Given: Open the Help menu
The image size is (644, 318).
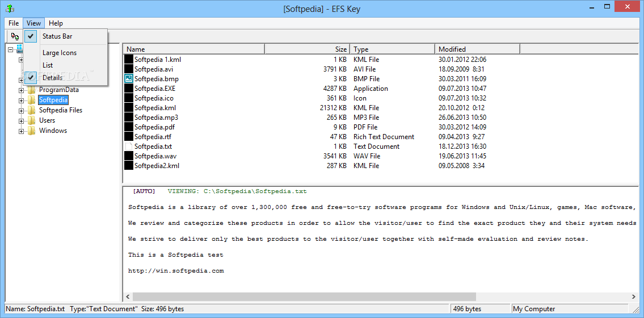Looking at the screenshot, I should (56, 23).
